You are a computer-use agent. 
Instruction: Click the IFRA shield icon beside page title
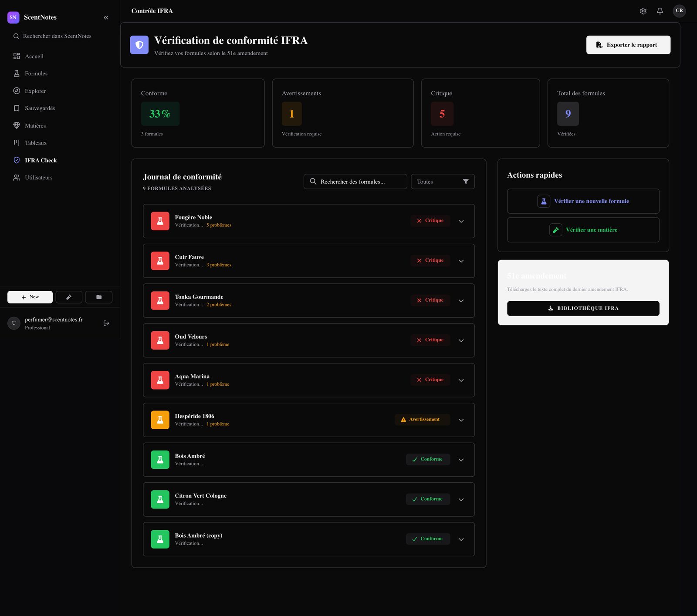(x=139, y=45)
